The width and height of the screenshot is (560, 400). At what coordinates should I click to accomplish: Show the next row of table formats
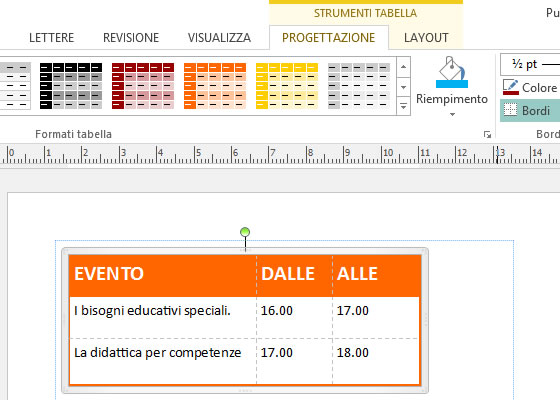403,87
